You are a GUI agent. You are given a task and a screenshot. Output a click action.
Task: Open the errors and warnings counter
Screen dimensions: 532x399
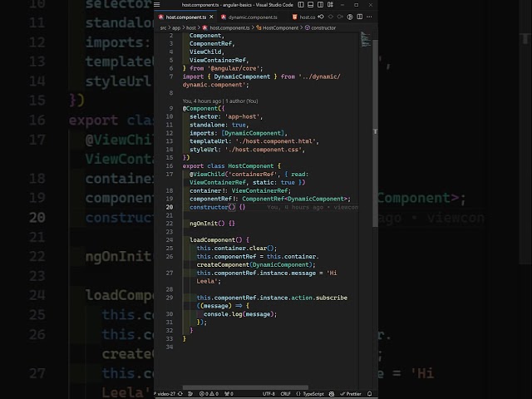click(209, 394)
